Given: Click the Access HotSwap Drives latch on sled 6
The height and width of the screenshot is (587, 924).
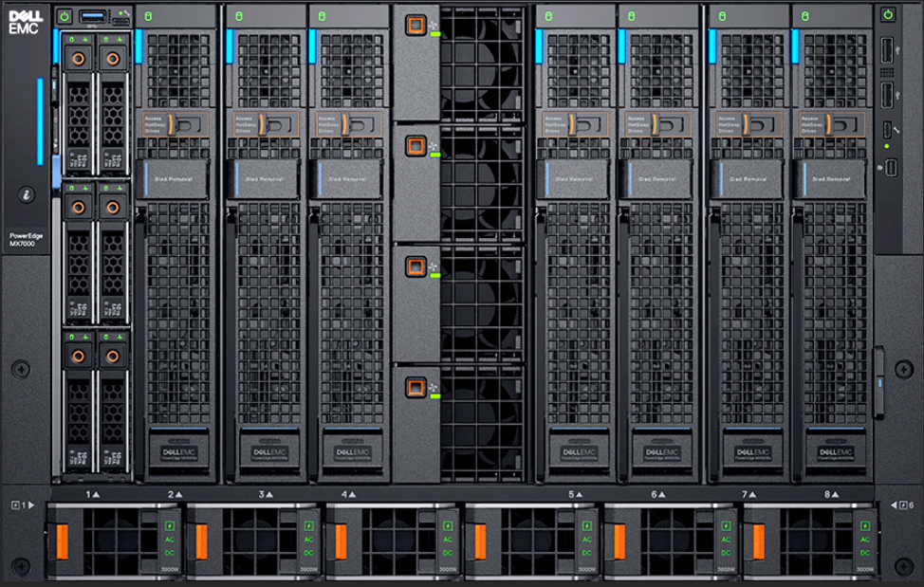Looking at the screenshot, I should click(658, 124).
